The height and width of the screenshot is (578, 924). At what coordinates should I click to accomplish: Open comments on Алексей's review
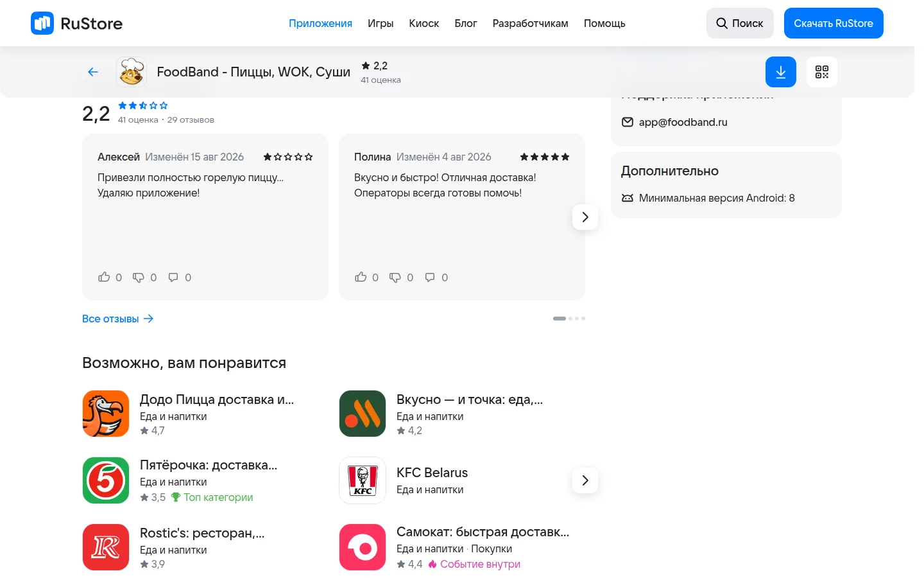point(173,277)
